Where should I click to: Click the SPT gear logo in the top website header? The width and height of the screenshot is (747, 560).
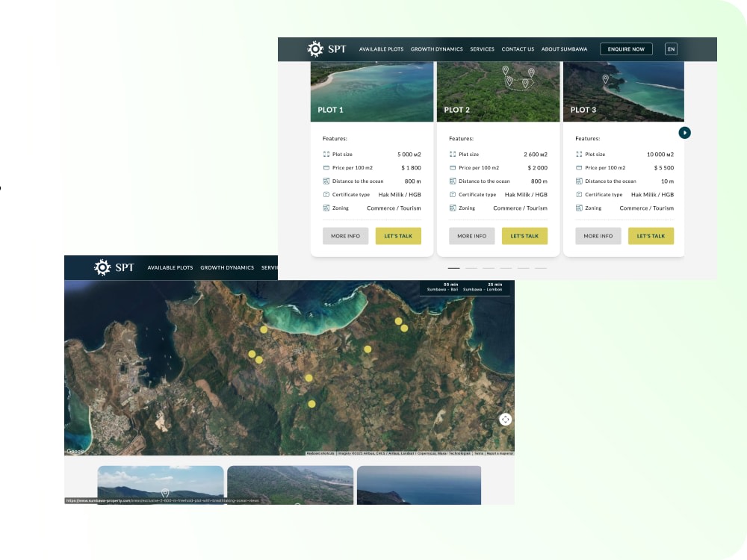click(x=327, y=49)
